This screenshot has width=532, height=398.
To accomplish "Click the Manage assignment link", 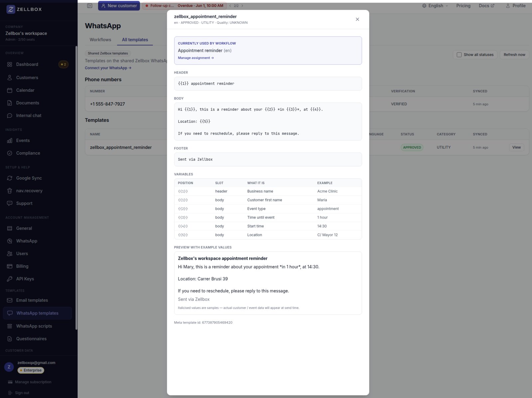I will pyautogui.click(x=196, y=58).
